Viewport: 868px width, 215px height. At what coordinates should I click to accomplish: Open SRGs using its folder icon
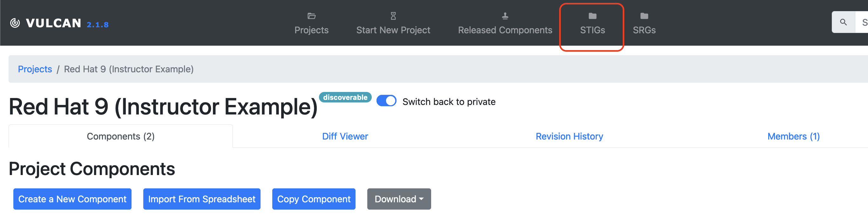pyautogui.click(x=644, y=16)
